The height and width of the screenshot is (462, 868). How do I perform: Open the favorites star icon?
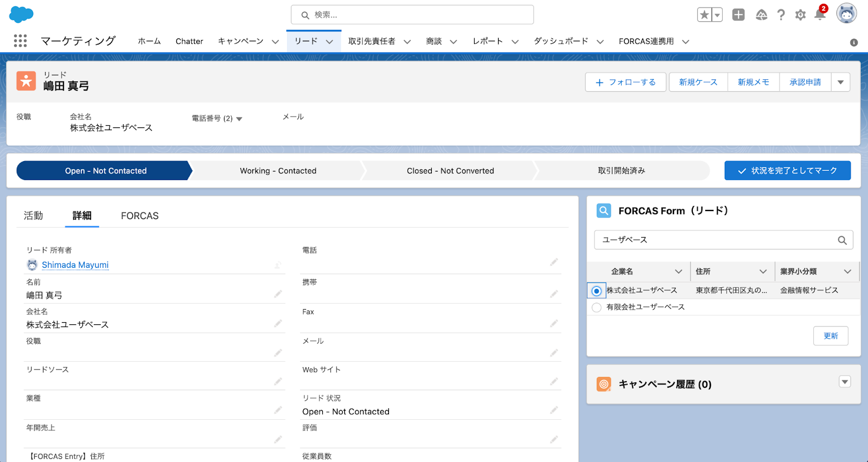pos(704,15)
